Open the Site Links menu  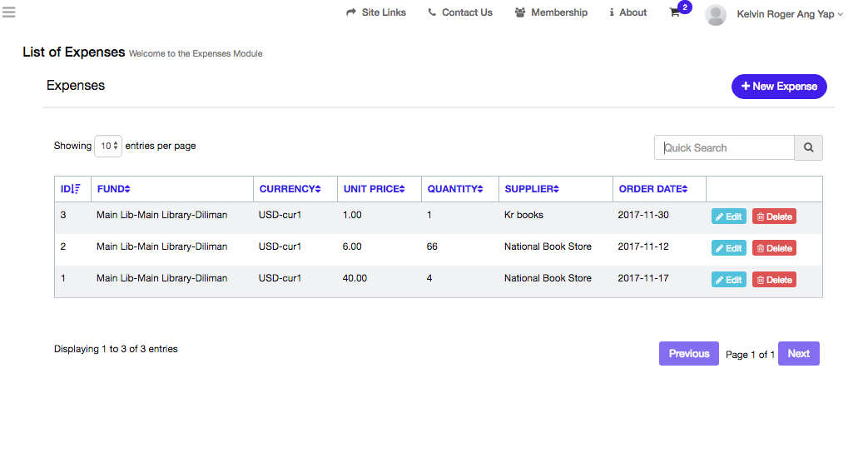coord(376,12)
